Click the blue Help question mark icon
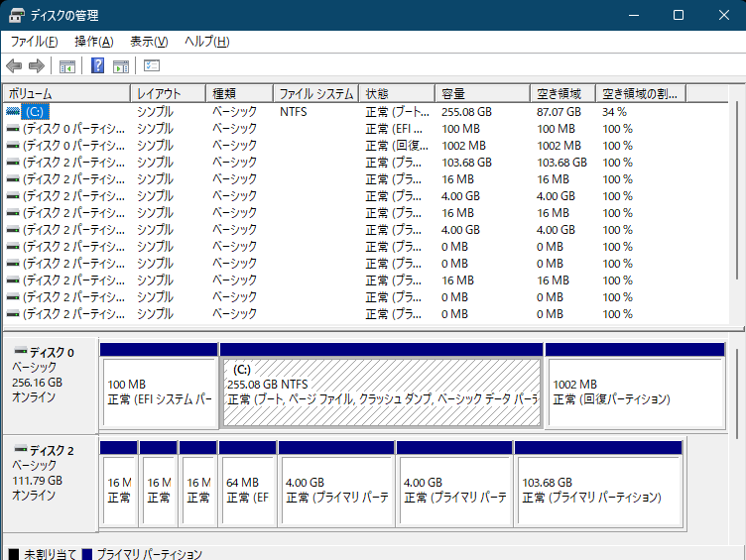Viewport: 746px width, 560px height. pyautogui.click(x=97, y=66)
